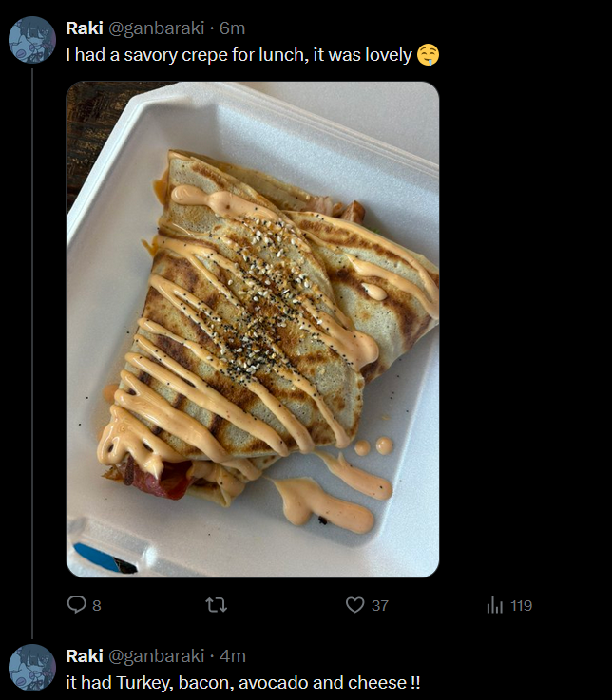Open reply text listing turkey, bacon, avocado

[x=243, y=683]
